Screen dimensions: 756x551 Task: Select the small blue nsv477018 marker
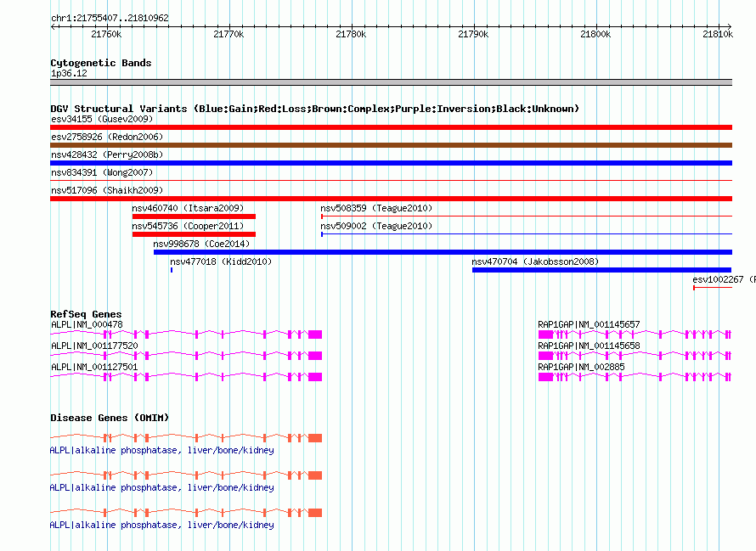(171, 270)
